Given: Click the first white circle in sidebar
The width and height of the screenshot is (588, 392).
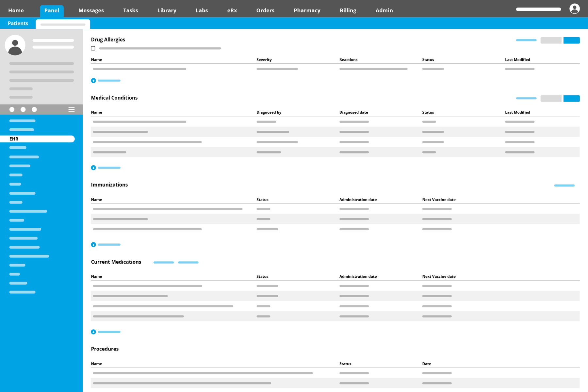Looking at the screenshot, I should (12, 109).
